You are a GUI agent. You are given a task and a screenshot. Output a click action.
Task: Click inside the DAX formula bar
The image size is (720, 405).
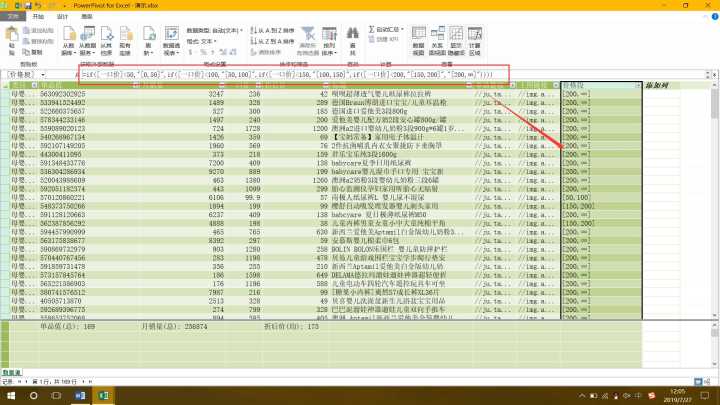[x=300, y=75]
